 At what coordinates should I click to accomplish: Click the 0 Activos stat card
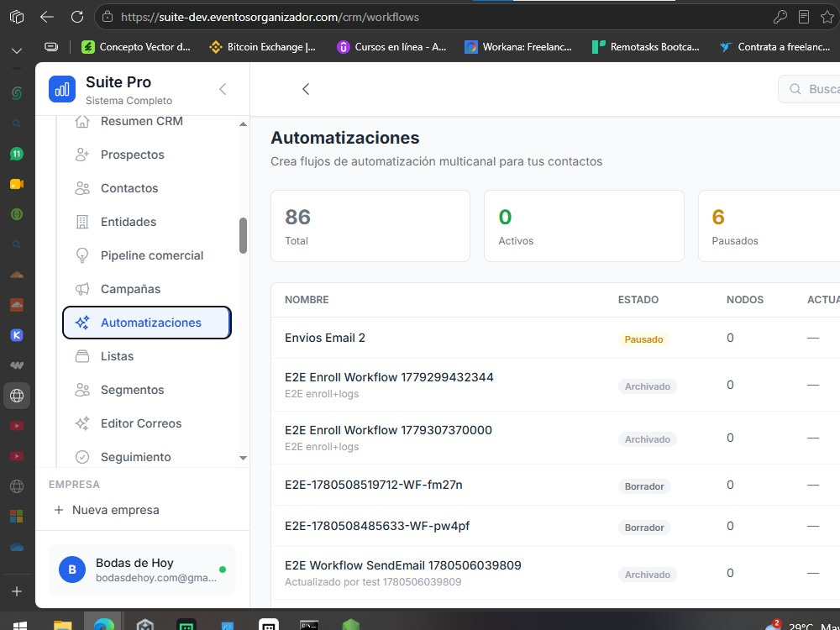pos(584,226)
